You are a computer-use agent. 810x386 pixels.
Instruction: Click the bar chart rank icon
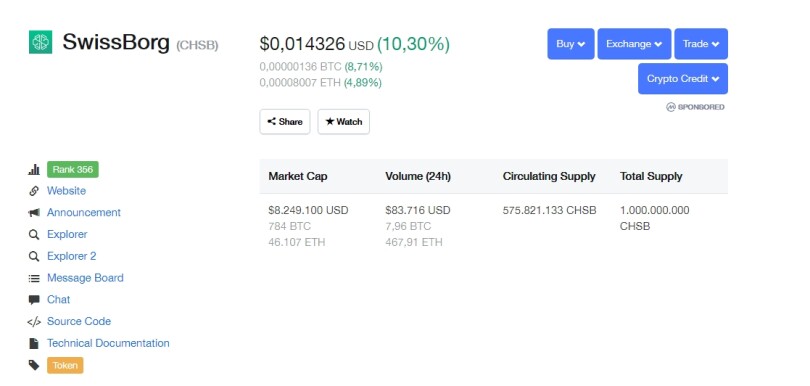click(34, 169)
